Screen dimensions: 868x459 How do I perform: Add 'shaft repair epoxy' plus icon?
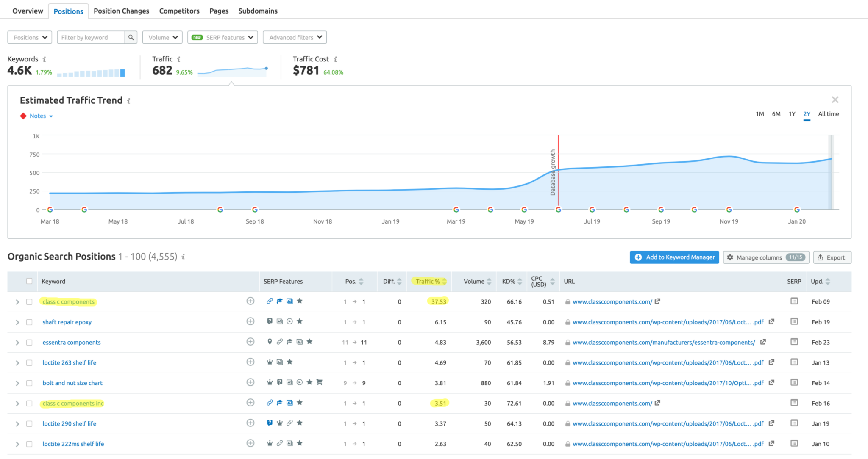pos(250,321)
